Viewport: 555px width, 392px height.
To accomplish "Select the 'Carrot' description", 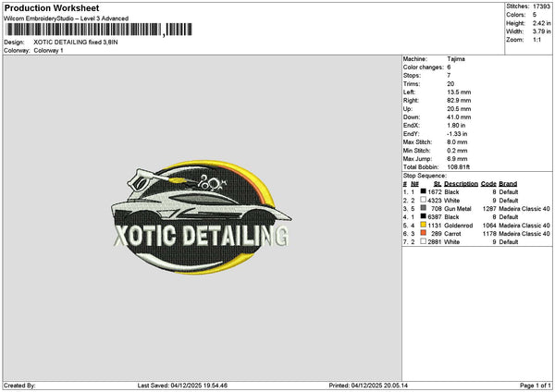I will coord(452,234).
